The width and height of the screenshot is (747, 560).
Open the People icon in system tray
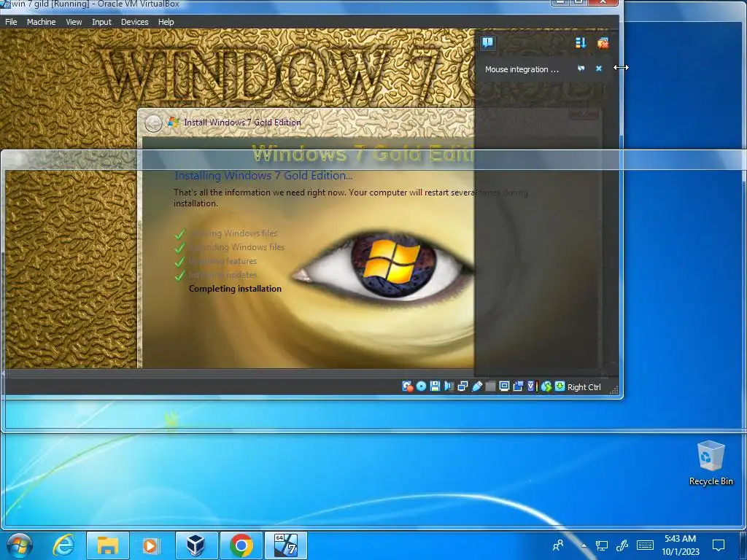pos(558,545)
